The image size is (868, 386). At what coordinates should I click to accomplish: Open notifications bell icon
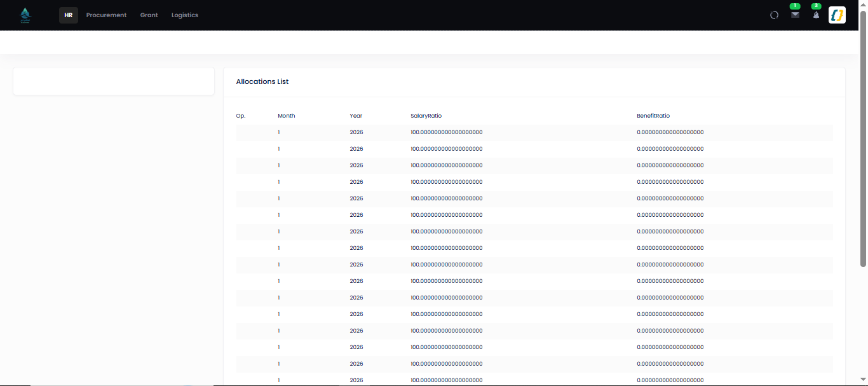[816, 15]
